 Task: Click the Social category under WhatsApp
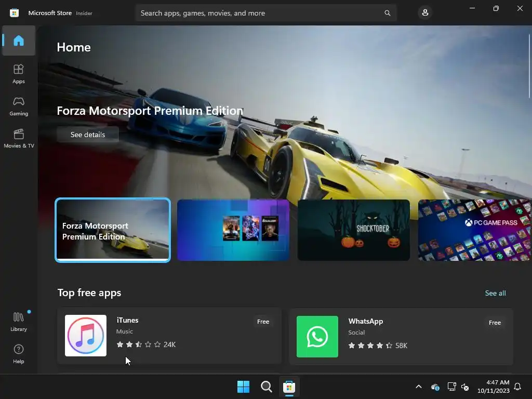(356, 332)
